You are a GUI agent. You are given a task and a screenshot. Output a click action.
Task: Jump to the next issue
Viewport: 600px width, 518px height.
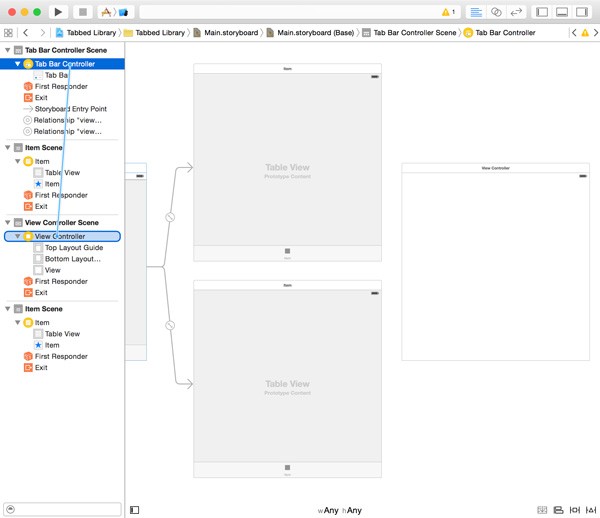pos(596,33)
